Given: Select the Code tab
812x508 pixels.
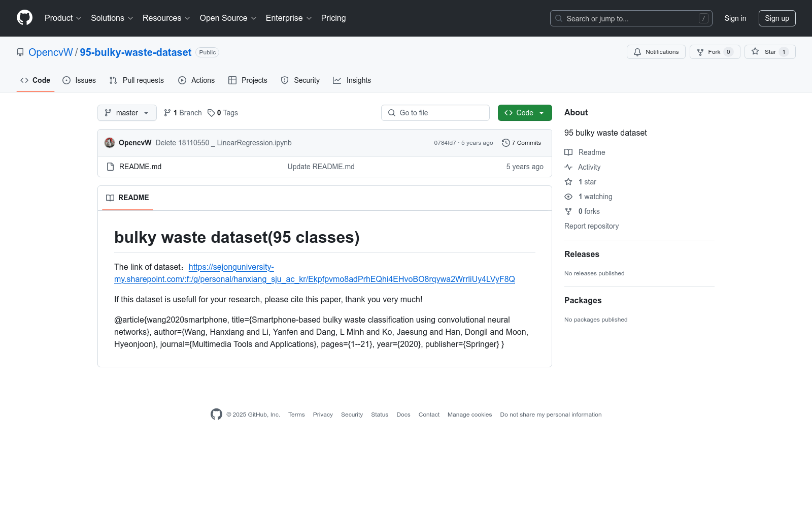Looking at the screenshot, I should point(36,80).
